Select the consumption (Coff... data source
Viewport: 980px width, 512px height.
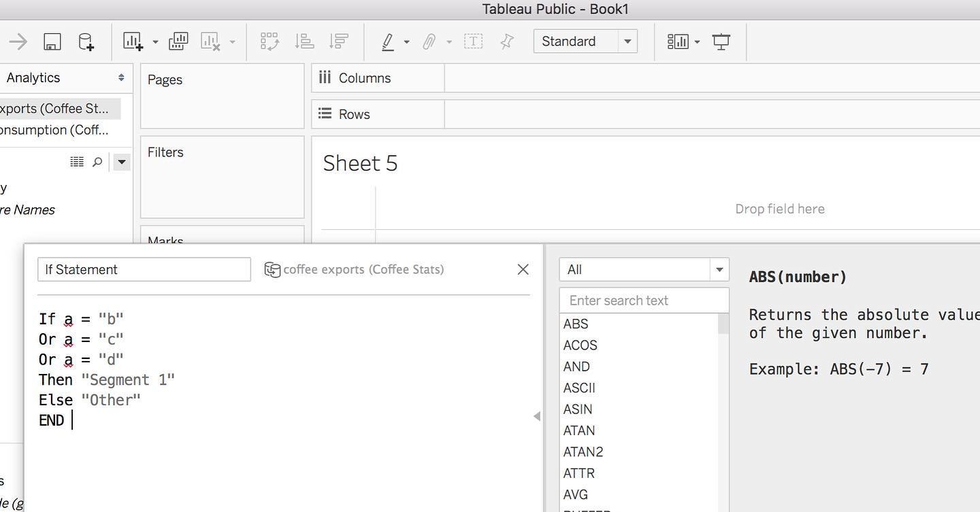[54, 130]
